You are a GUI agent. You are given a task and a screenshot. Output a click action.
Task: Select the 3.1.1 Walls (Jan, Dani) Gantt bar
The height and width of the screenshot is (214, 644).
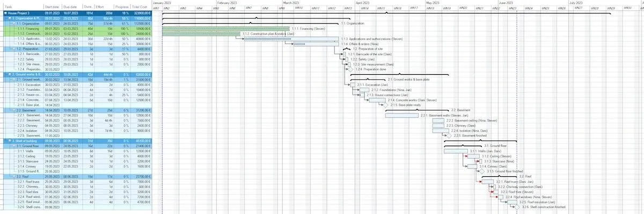[x=456, y=151]
